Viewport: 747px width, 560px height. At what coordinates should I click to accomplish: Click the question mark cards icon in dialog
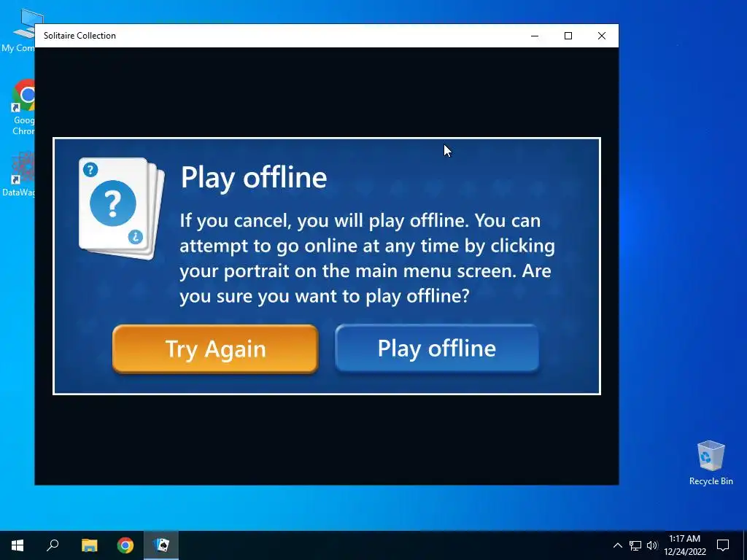pyautogui.click(x=122, y=208)
